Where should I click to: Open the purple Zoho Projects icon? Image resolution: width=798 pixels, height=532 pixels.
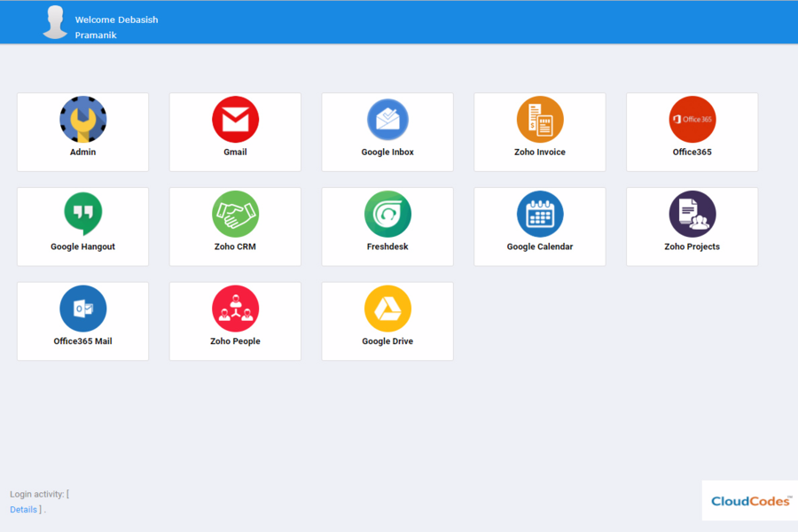[x=692, y=214]
